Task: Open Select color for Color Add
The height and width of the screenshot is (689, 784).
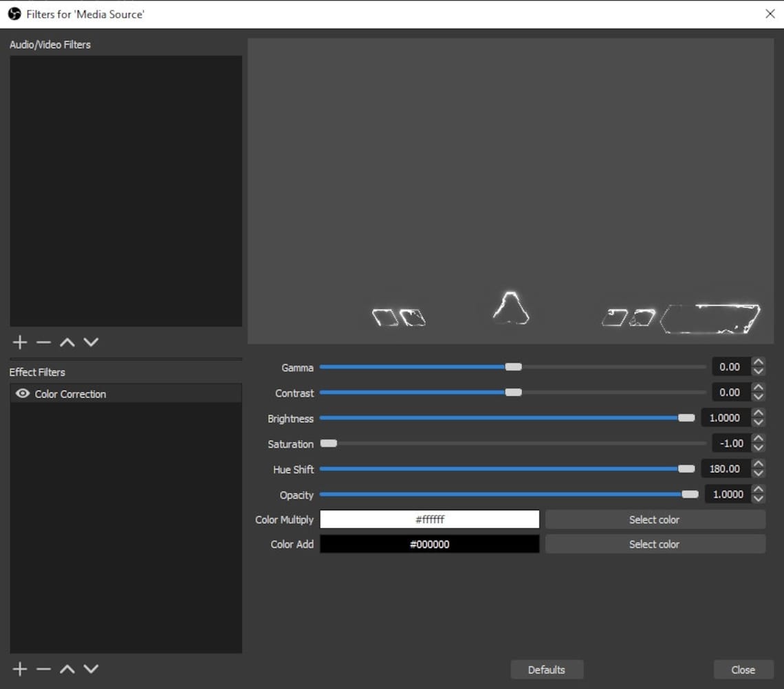Action: pyautogui.click(x=654, y=544)
